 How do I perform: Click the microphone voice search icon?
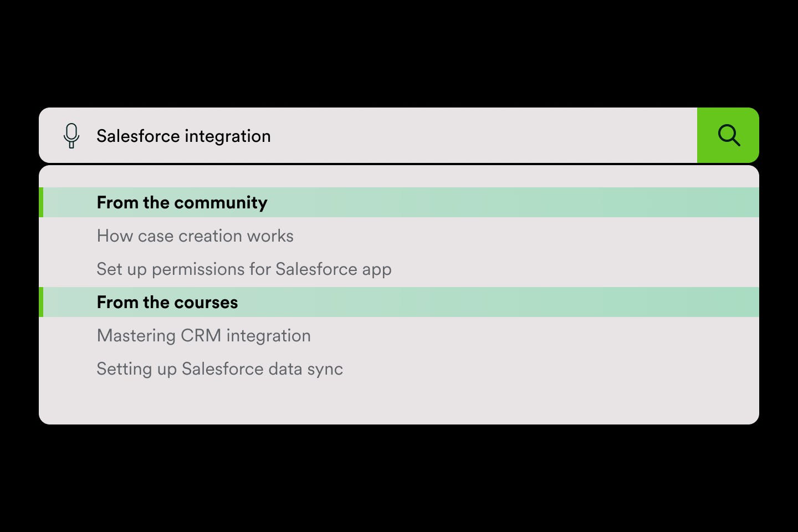point(71,135)
